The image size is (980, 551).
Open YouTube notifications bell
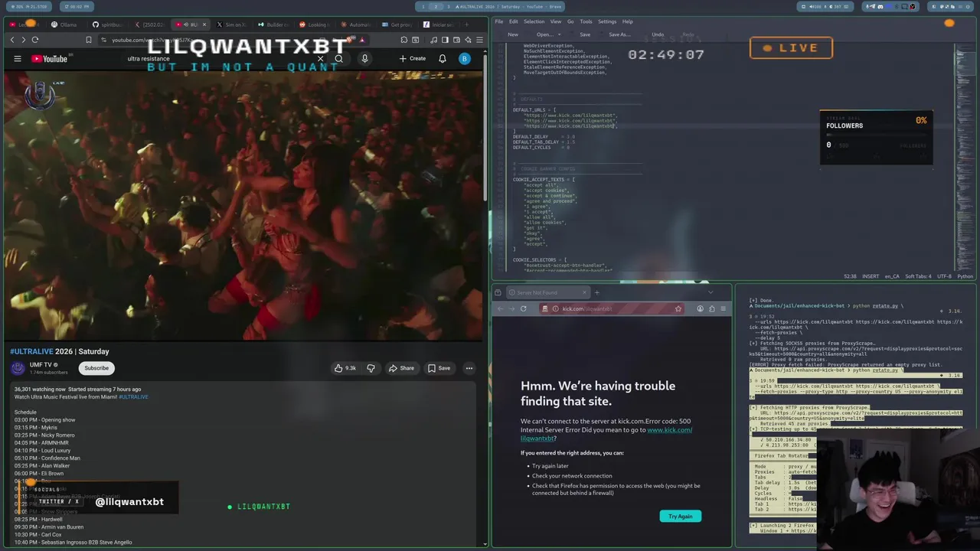click(x=443, y=59)
